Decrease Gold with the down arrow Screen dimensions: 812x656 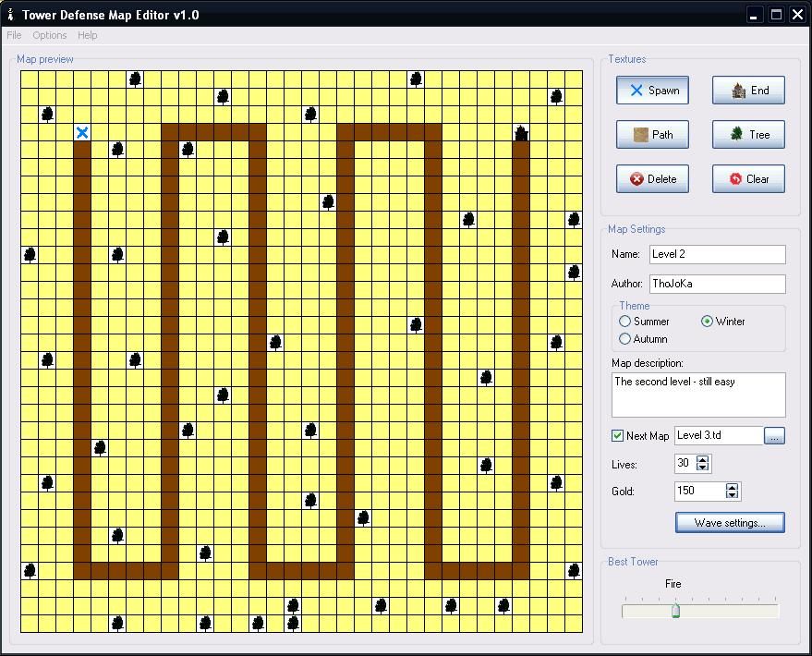tap(732, 495)
